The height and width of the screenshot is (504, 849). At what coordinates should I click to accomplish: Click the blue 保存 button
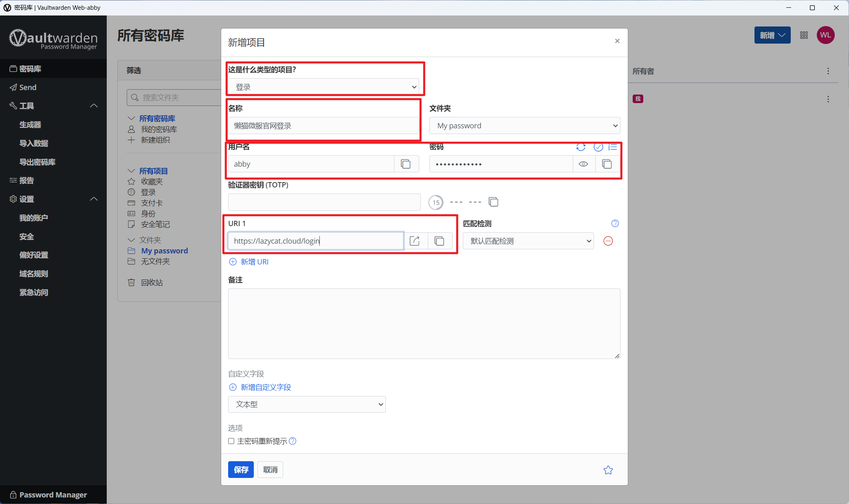click(241, 469)
